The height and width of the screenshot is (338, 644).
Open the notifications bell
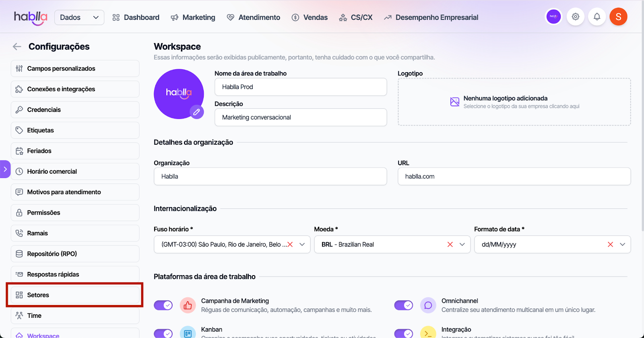pyautogui.click(x=597, y=17)
